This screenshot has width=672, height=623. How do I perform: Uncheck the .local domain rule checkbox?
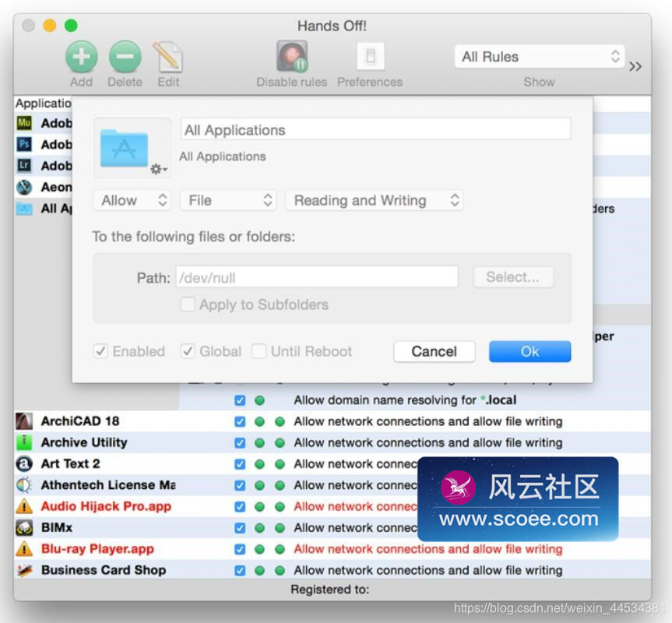click(x=240, y=400)
